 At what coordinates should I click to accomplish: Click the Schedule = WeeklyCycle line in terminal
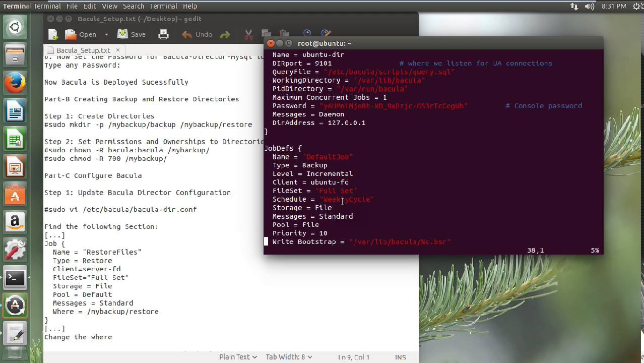click(x=323, y=199)
